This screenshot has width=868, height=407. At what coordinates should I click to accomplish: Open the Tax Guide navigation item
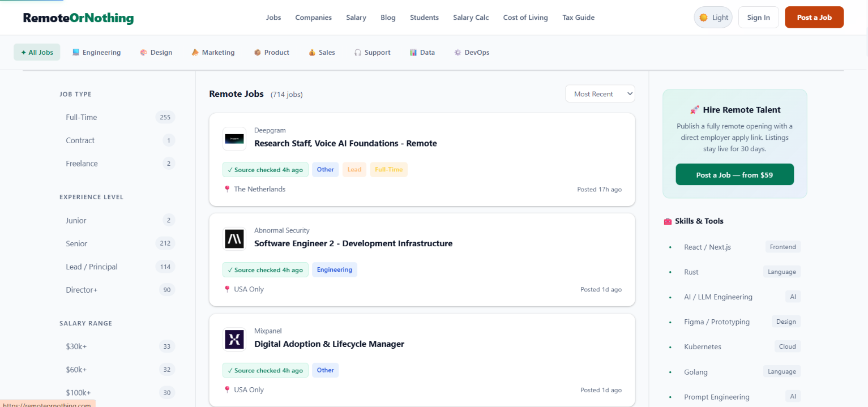coord(579,18)
